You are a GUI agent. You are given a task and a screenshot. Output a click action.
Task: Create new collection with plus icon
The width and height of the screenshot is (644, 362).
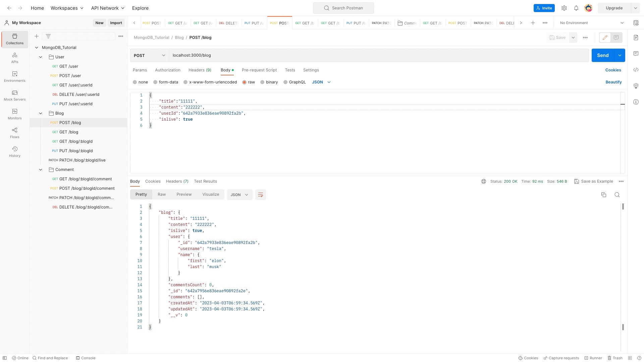coord(37,36)
